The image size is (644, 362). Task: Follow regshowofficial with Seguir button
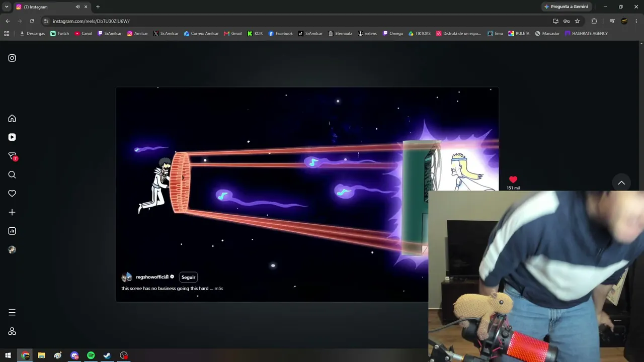[x=188, y=277]
